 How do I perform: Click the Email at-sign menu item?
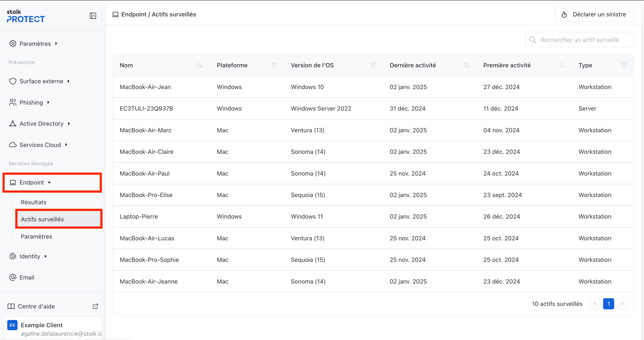pyautogui.click(x=27, y=277)
